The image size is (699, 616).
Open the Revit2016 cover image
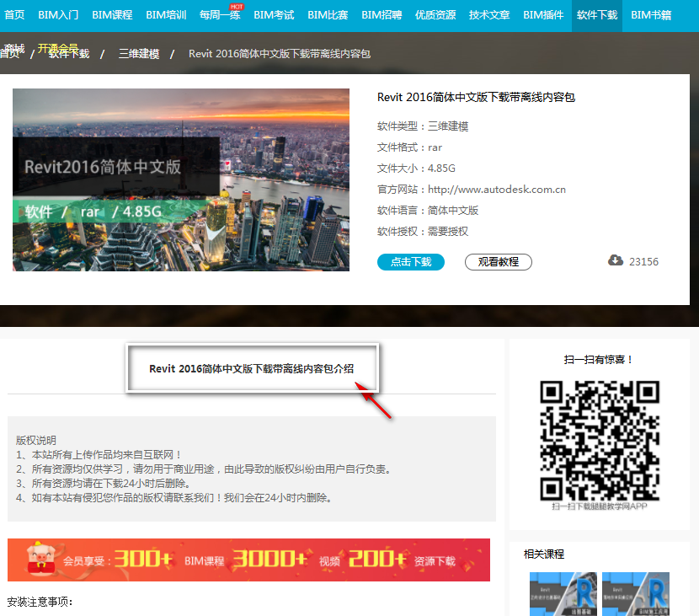(181, 179)
